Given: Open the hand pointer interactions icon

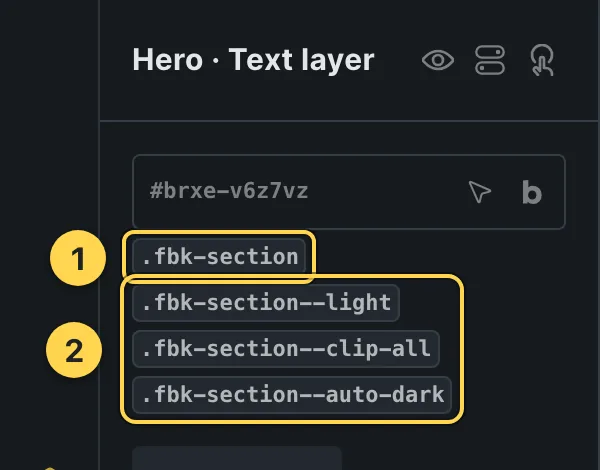Looking at the screenshot, I should point(542,60).
